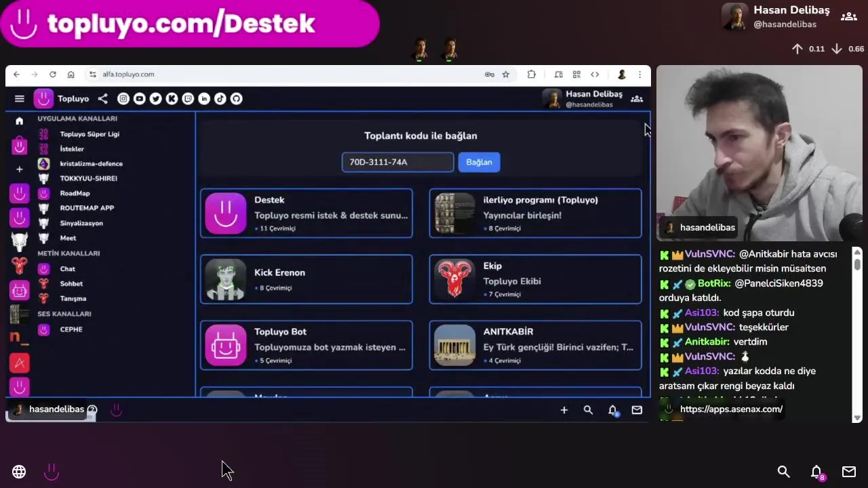Screen dimensions: 868x488
Task: Select TOKKYUU-SHIREI channel
Action: (88, 179)
